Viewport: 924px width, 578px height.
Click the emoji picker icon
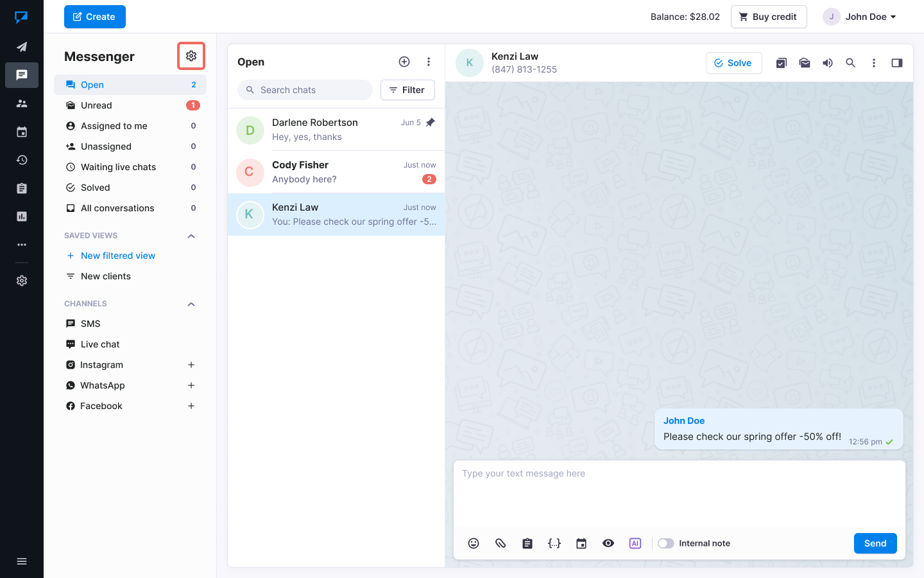click(x=474, y=543)
